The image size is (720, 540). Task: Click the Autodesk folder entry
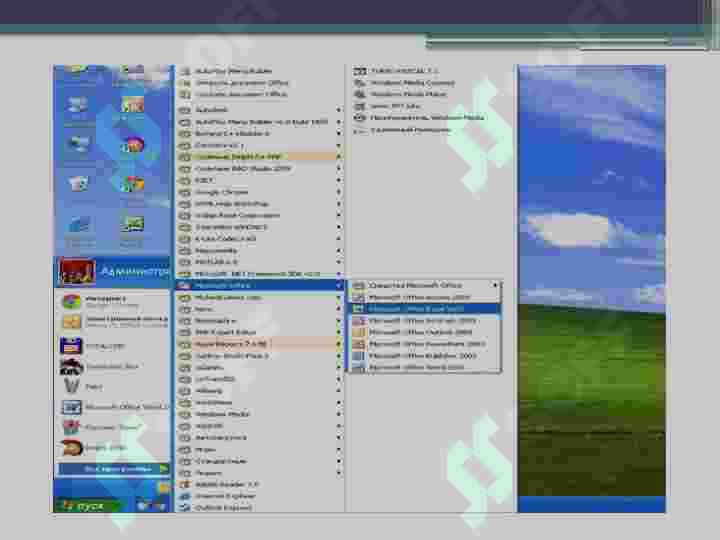(x=259, y=110)
